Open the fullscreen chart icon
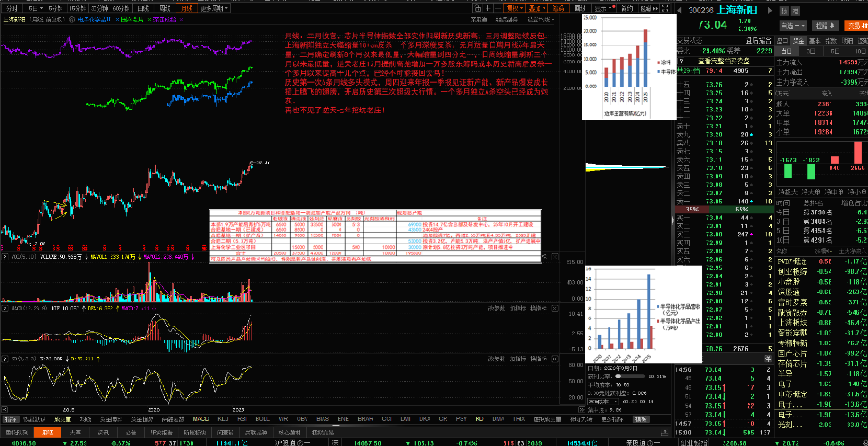Viewport: 868px width, 446px height. coord(666,8)
